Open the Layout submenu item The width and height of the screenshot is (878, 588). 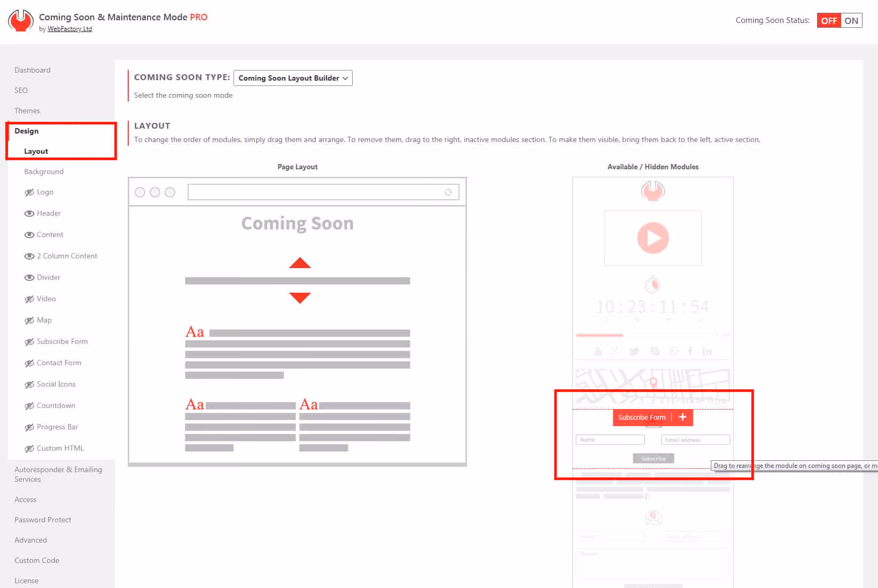pyautogui.click(x=36, y=151)
